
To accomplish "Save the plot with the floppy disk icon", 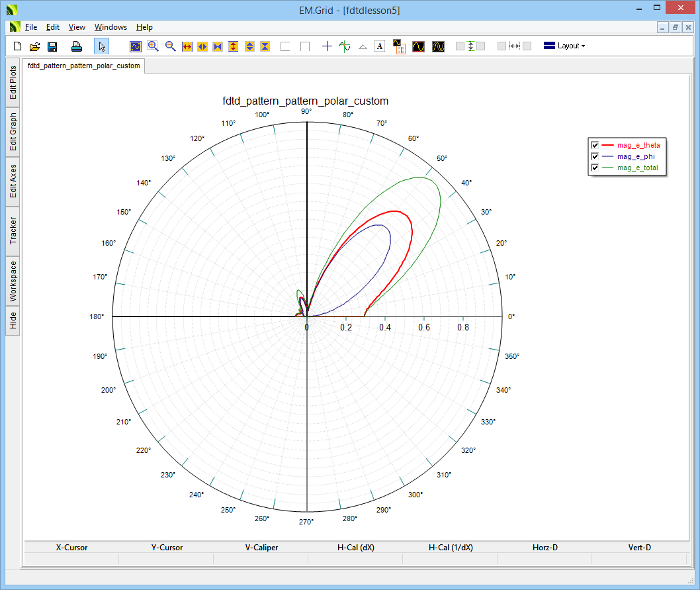I will [52, 46].
